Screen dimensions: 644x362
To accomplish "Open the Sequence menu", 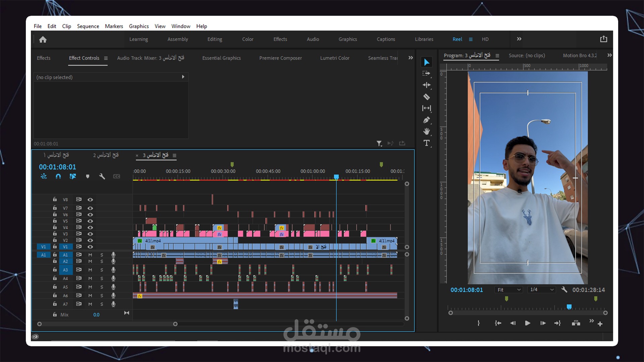I will point(88,26).
